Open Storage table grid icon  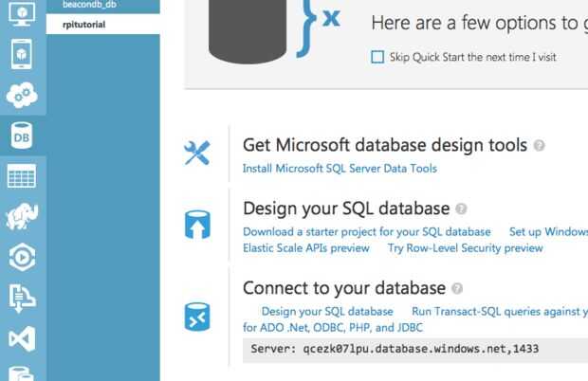pos(23,177)
